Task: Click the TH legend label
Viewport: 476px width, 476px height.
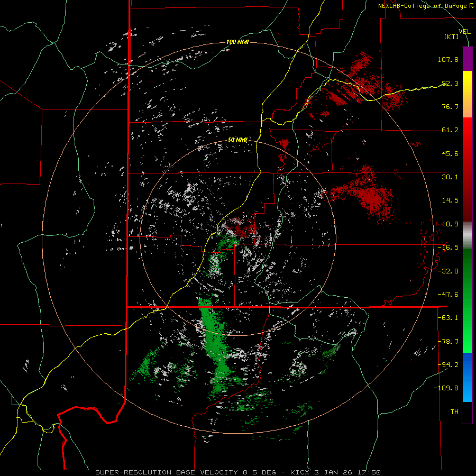Action: [x=454, y=412]
